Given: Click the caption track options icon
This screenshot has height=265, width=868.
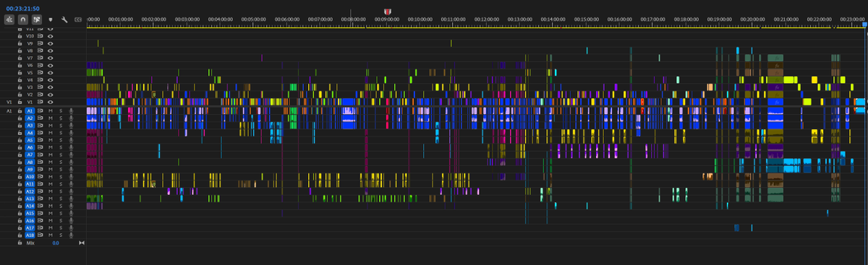Looking at the screenshot, I should (77, 19).
